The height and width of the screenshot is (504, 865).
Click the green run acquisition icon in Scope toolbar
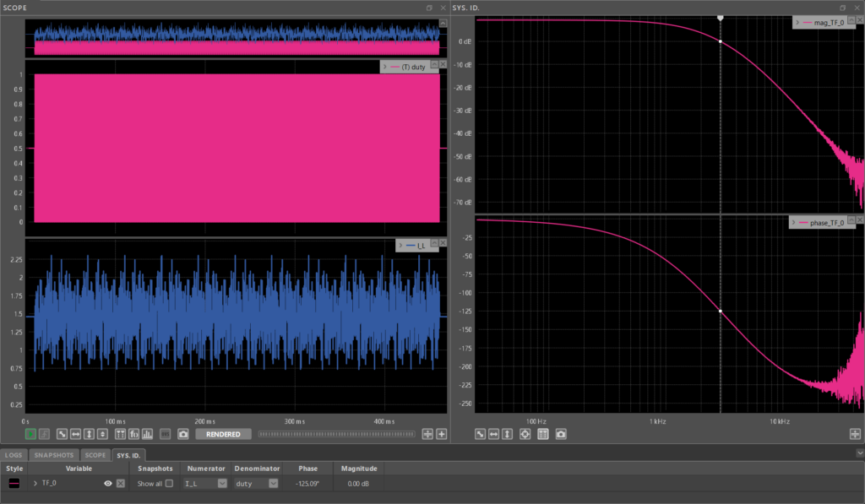[31, 435]
